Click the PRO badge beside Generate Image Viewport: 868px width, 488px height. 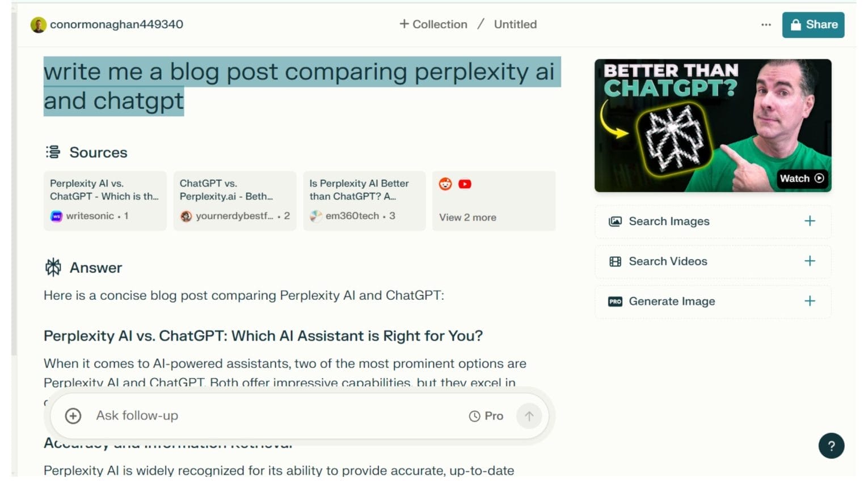614,302
